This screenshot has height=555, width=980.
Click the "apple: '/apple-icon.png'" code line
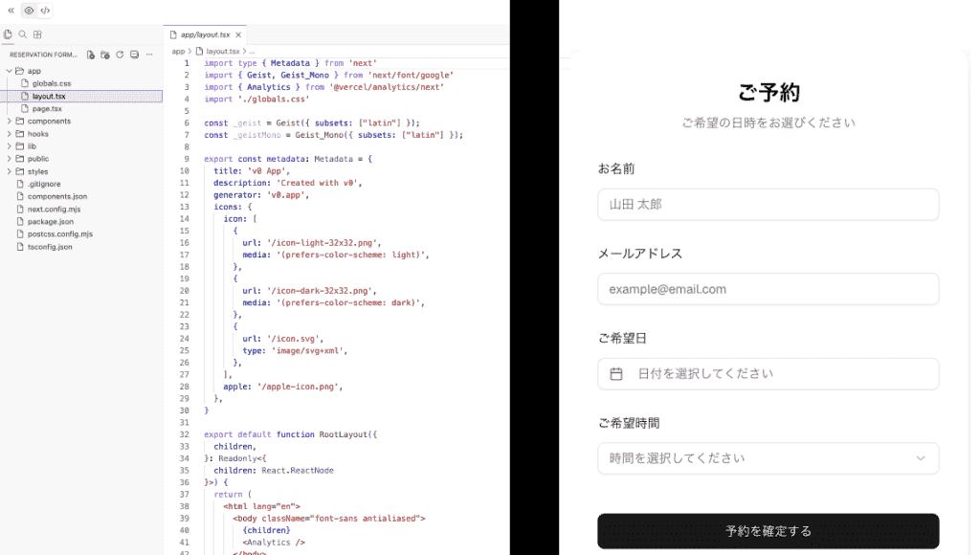pos(283,387)
